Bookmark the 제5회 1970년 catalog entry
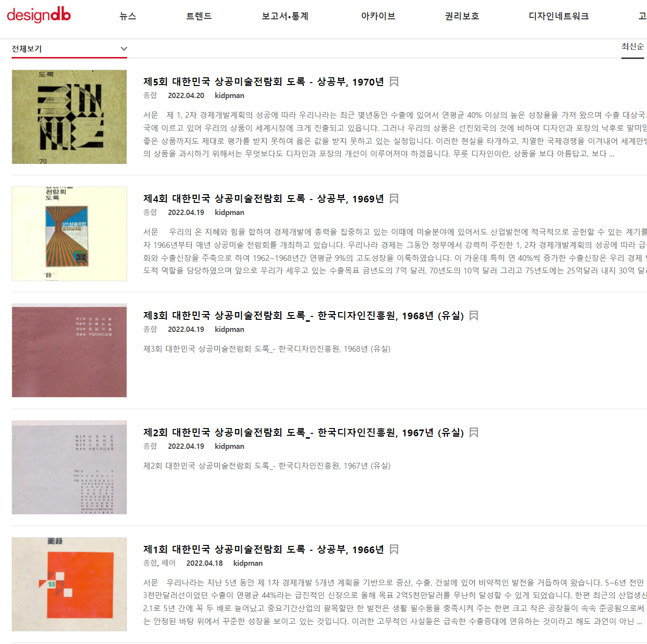 [x=394, y=82]
